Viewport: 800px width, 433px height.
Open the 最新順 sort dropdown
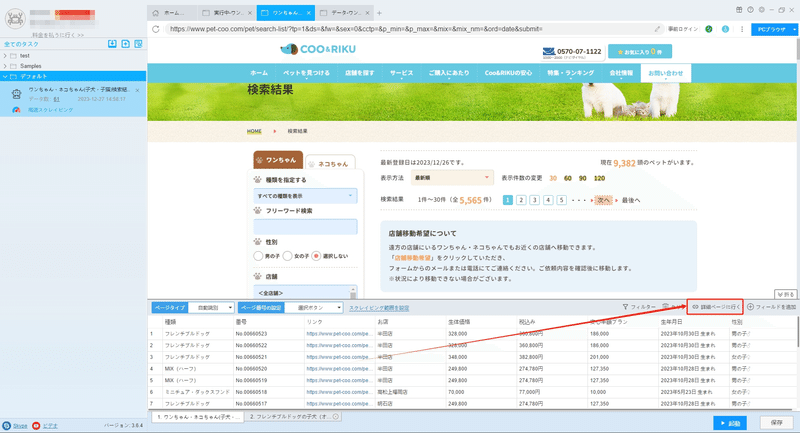pos(452,178)
